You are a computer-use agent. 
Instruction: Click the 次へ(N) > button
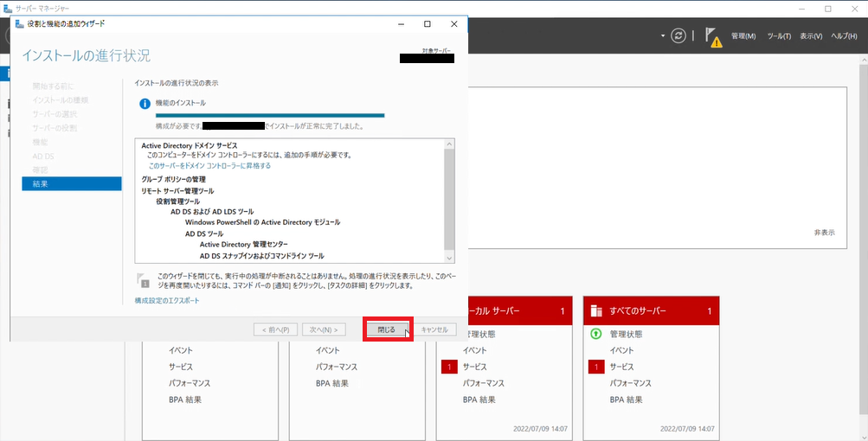(x=324, y=329)
